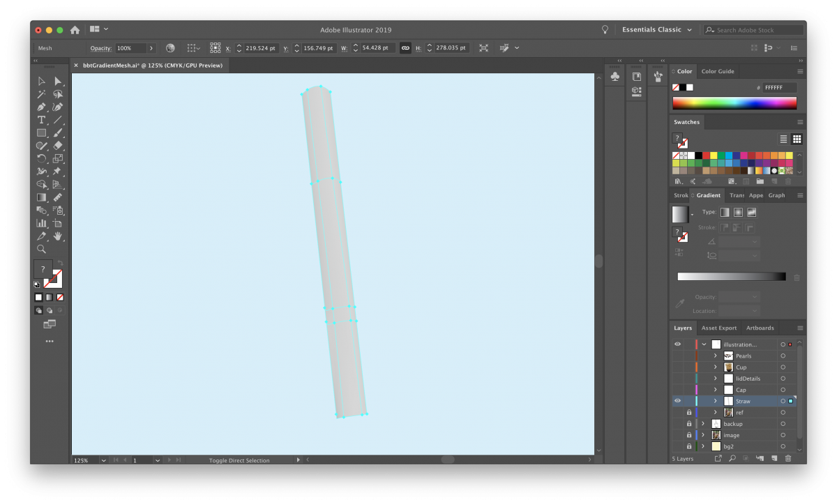The image size is (837, 504).
Task: Hide the Straw layer
Action: click(677, 401)
